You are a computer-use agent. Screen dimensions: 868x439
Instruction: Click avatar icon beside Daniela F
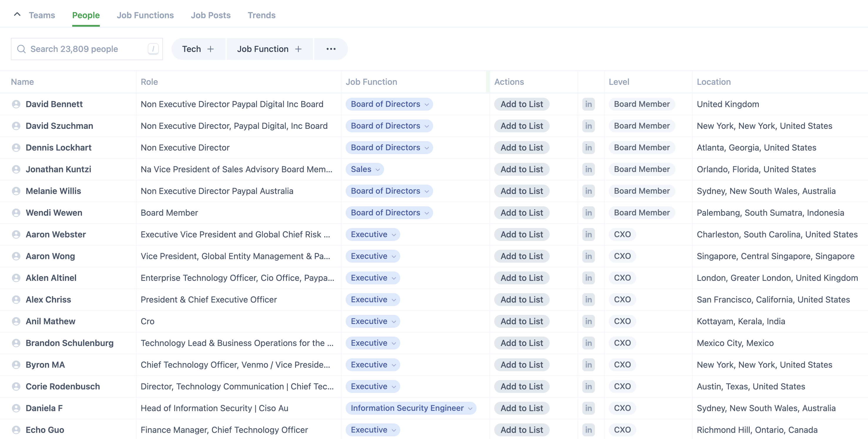pos(16,408)
